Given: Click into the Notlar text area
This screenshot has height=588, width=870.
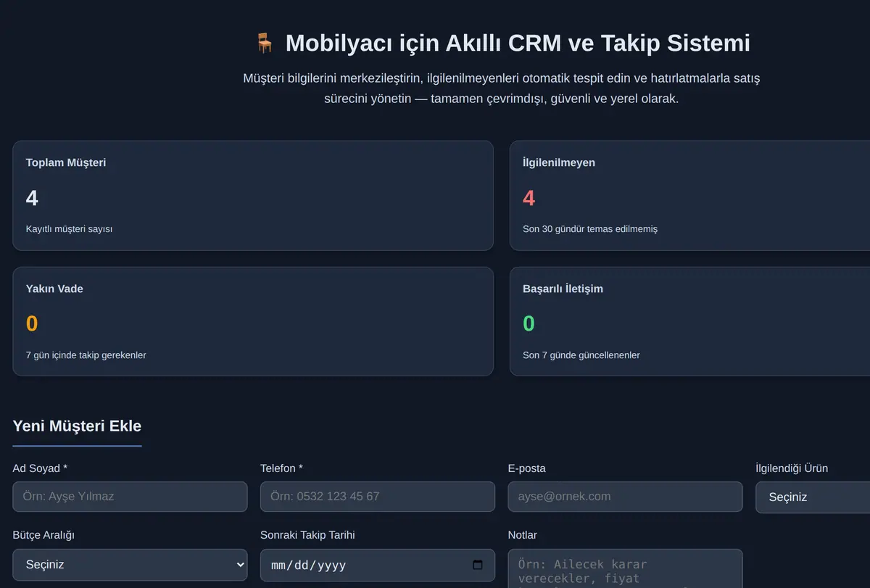Looking at the screenshot, I should [626, 568].
